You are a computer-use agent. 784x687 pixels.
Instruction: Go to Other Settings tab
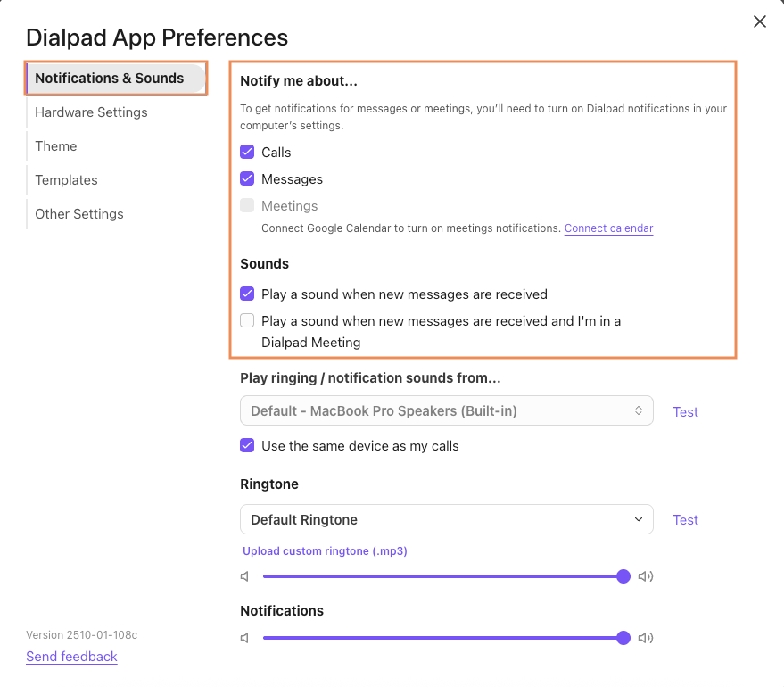(79, 214)
